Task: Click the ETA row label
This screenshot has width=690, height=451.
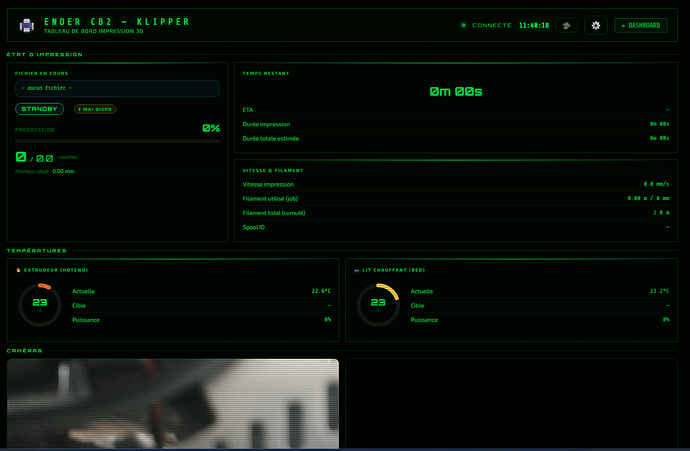Action: pos(248,110)
